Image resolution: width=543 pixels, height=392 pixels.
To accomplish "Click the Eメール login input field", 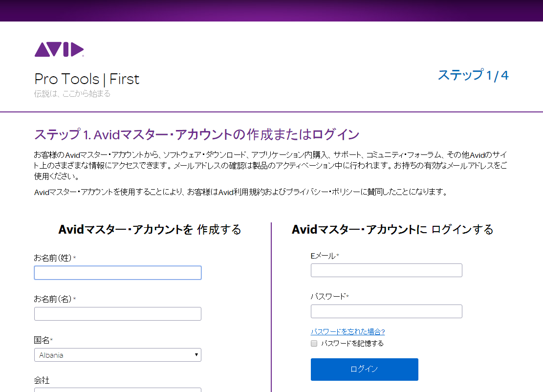I will coord(387,270).
